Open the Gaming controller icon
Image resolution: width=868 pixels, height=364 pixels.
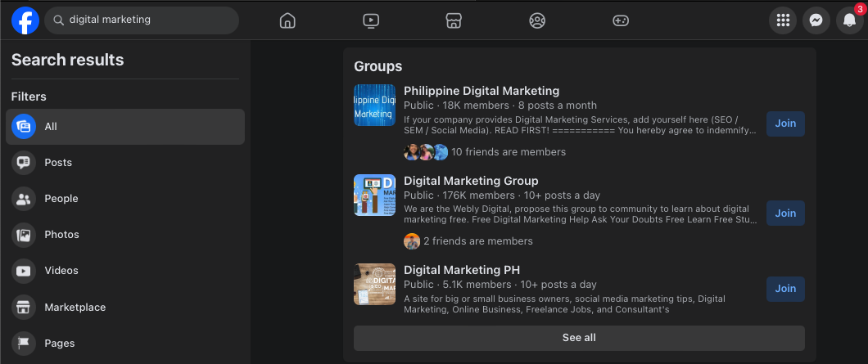[x=621, y=20]
